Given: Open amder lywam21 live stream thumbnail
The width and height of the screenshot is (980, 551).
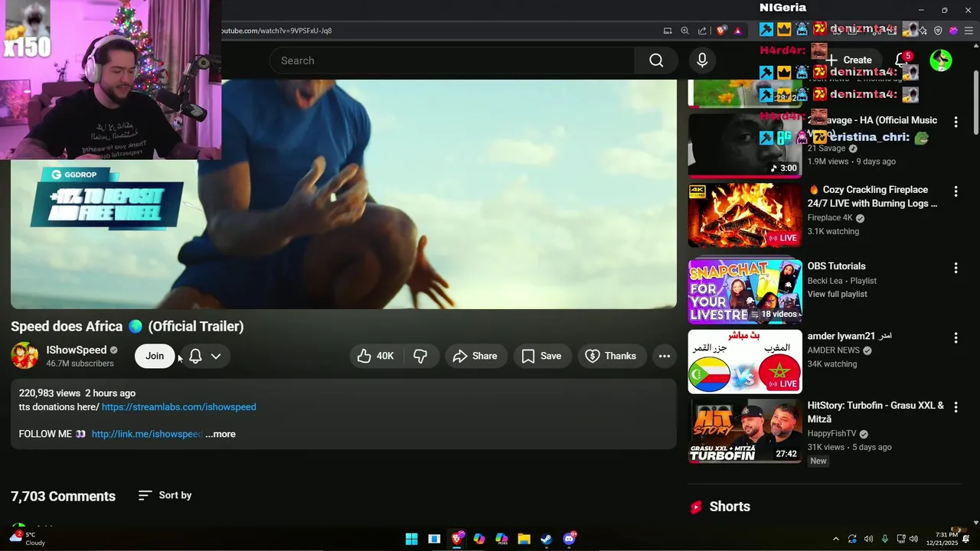Looking at the screenshot, I should [745, 361].
